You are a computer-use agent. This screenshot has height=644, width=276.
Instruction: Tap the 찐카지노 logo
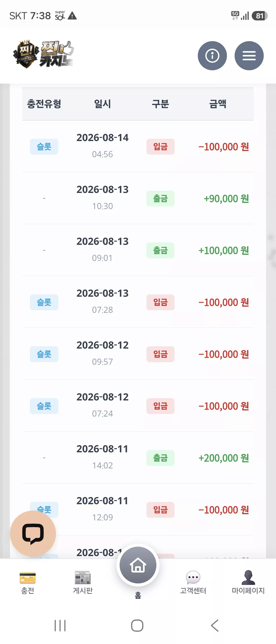[43, 54]
